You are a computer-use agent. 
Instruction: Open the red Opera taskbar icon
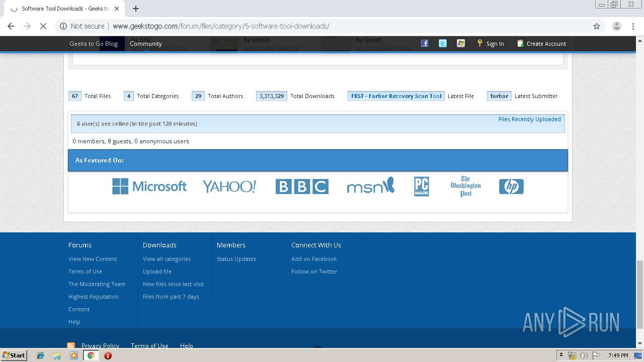point(108,355)
